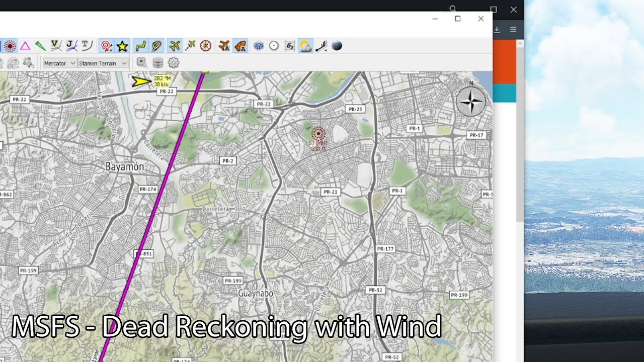Image resolution: width=644 pixels, height=362 pixels.
Task: Click the orange block in background window
Action: pos(505,62)
